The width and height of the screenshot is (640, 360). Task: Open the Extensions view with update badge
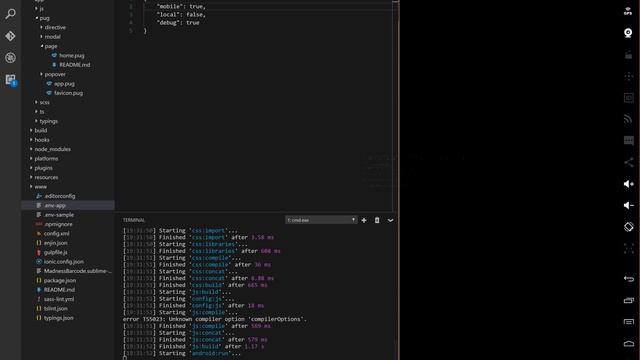[x=11, y=80]
